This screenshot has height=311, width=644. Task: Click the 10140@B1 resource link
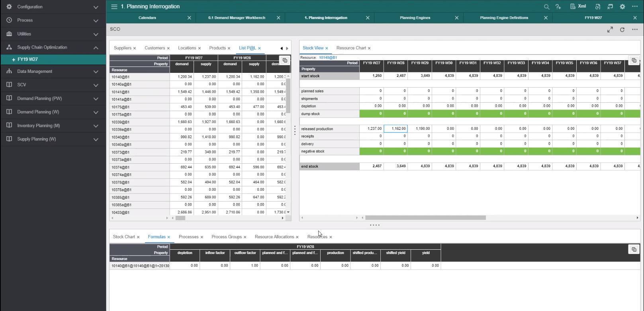(328, 58)
